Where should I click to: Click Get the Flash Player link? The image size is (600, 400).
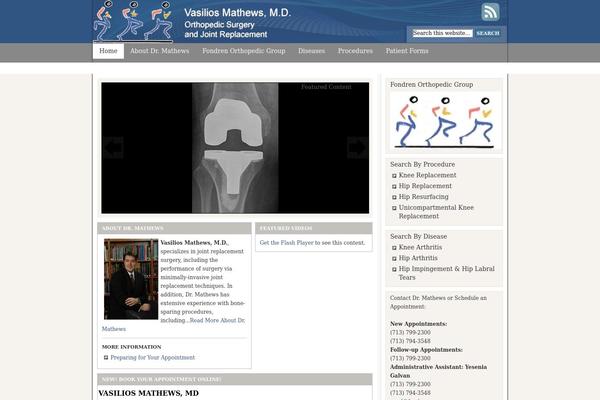click(288, 243)
